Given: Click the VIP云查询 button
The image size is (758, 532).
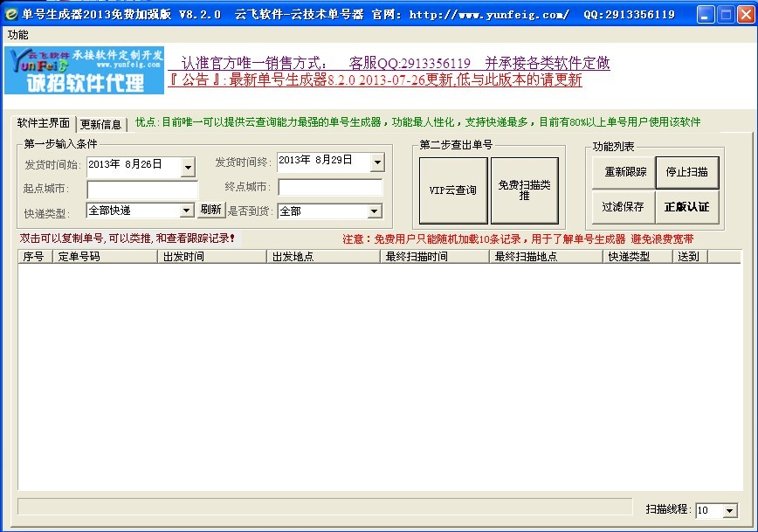Looking at the screenshot, I should click(x=453, y=190).
